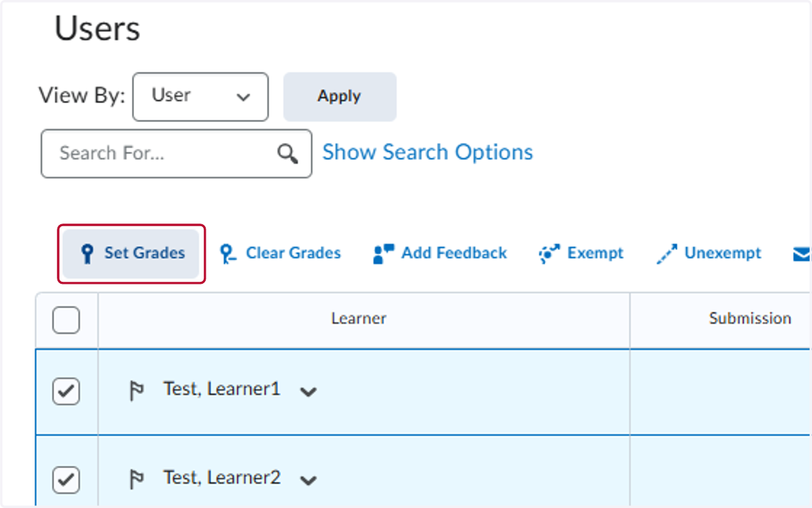
Task: Click the Unexempt label
Action: point(723,254)
